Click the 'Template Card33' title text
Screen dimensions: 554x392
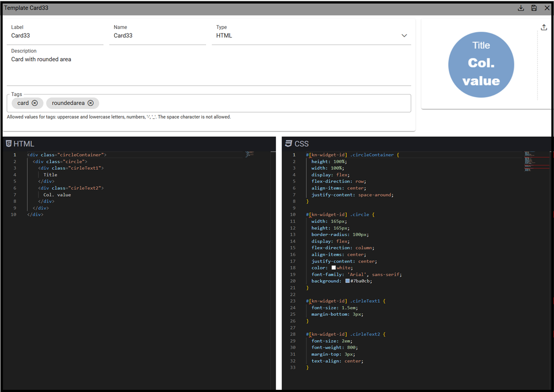[x=26, y=8]
